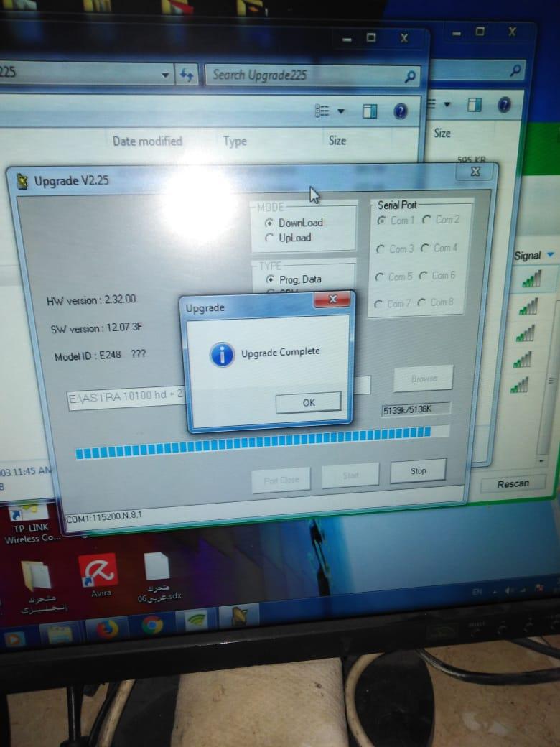Image resolution: width=560 pixels, height=747 pixels.
Task: Click the first signal strength bars icon
Action: point(531,279)
